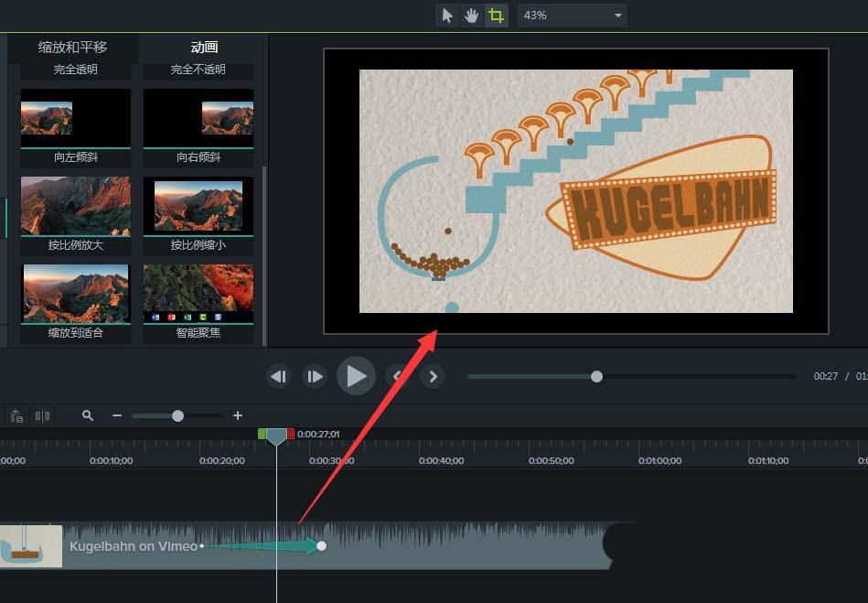868x603 pixels.
Task: Zoom out the timeline with minus icon
Action: coord(117,415)
